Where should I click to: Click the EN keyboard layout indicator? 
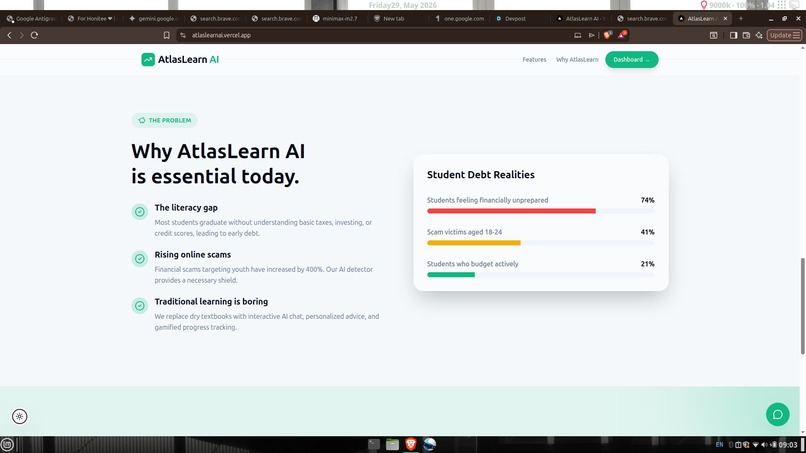point(719,445)
